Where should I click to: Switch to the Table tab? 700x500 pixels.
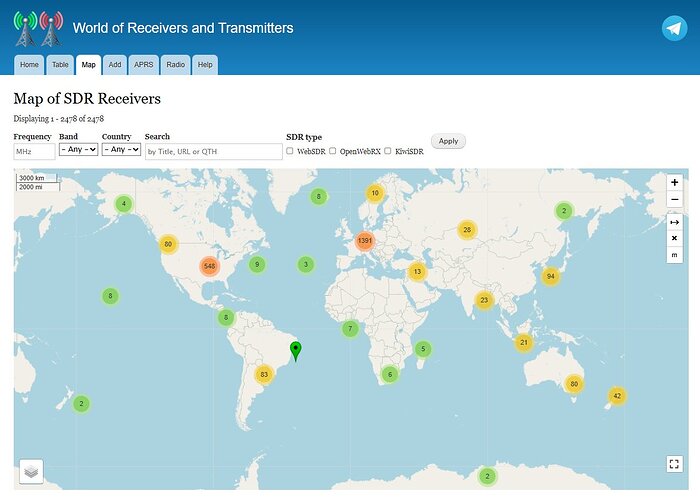coord(60,65)
